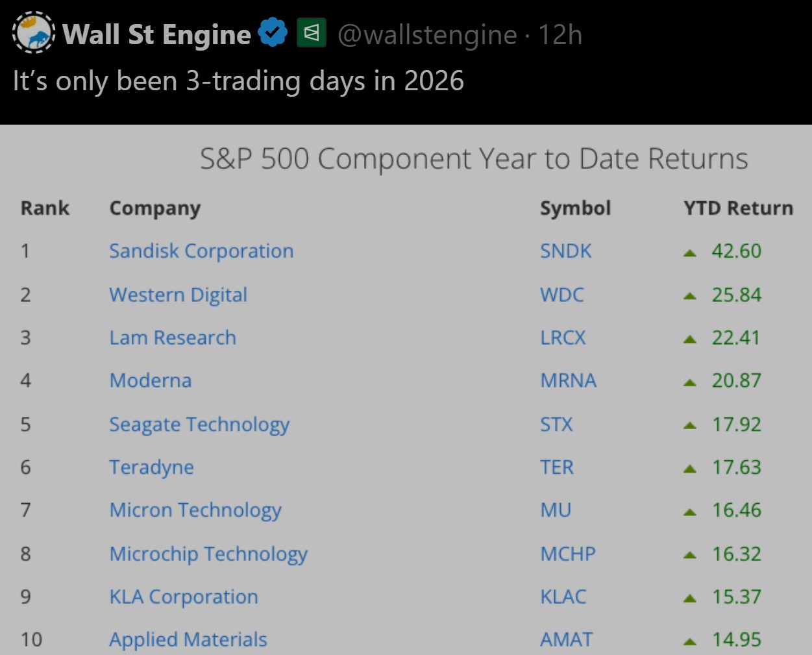Open the Moderna company link
The image size is (812, 655).
click(x=151, y=380)
